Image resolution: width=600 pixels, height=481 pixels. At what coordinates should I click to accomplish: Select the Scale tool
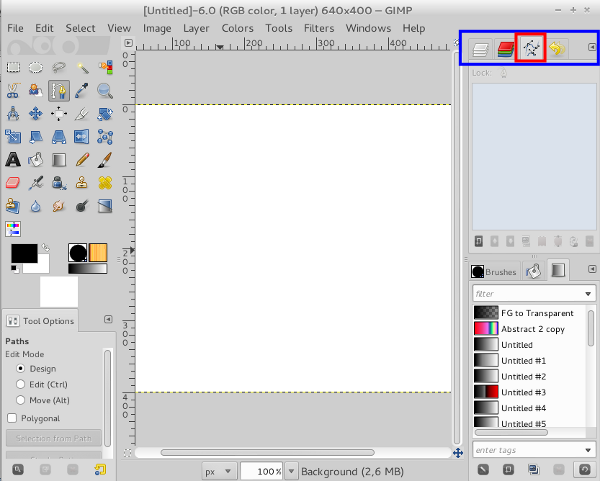[13, 137]
